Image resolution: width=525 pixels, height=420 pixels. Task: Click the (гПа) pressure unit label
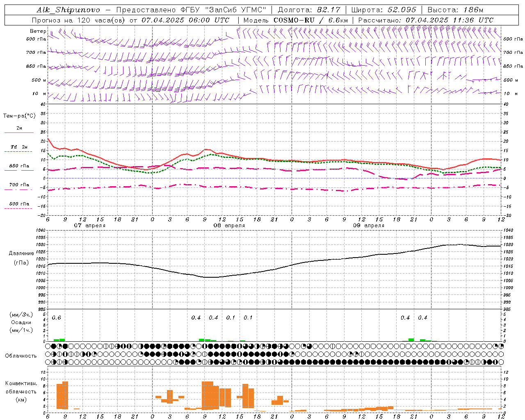[x=21, y=263]
